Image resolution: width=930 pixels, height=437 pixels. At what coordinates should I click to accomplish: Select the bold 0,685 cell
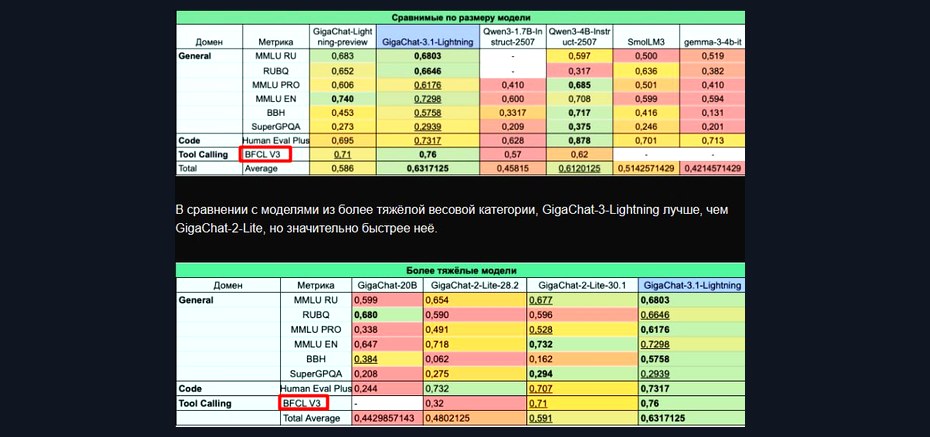pyautogui.click(x=579, y=85)
